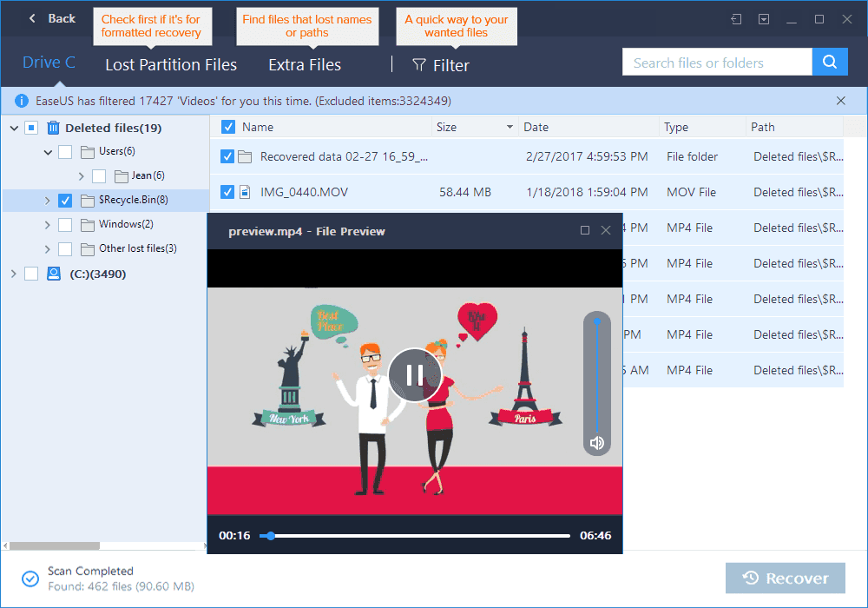The height and width of the screenshot is (608, 868).
Task: Select the Users(6) folder icon
Action: click(88, 152)
